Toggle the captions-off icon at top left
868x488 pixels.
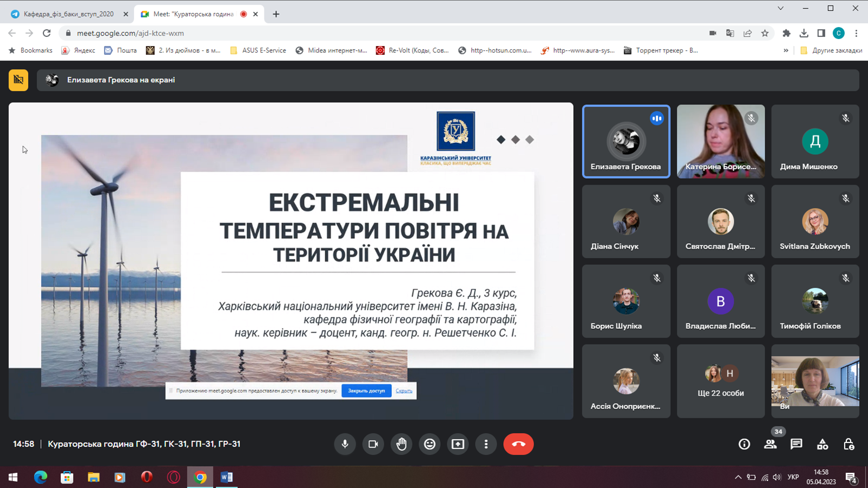[18, 80]
